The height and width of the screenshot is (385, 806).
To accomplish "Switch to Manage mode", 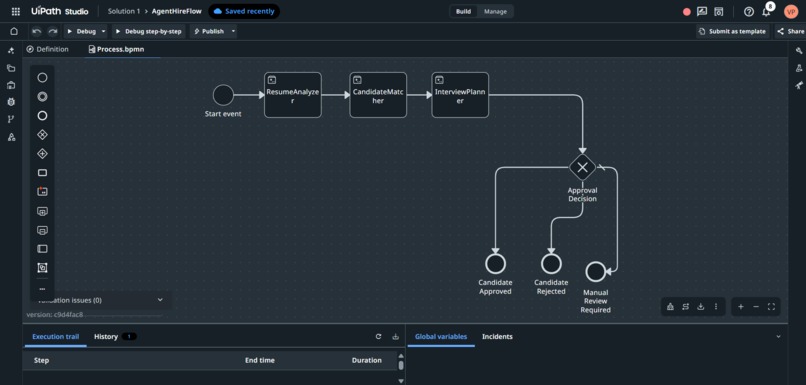I will tap(495, 11).
